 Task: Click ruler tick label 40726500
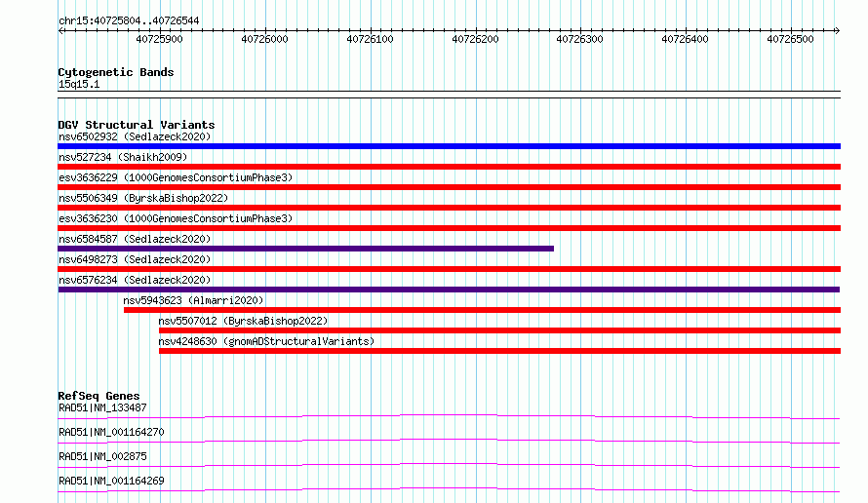[x=790, y=39]
